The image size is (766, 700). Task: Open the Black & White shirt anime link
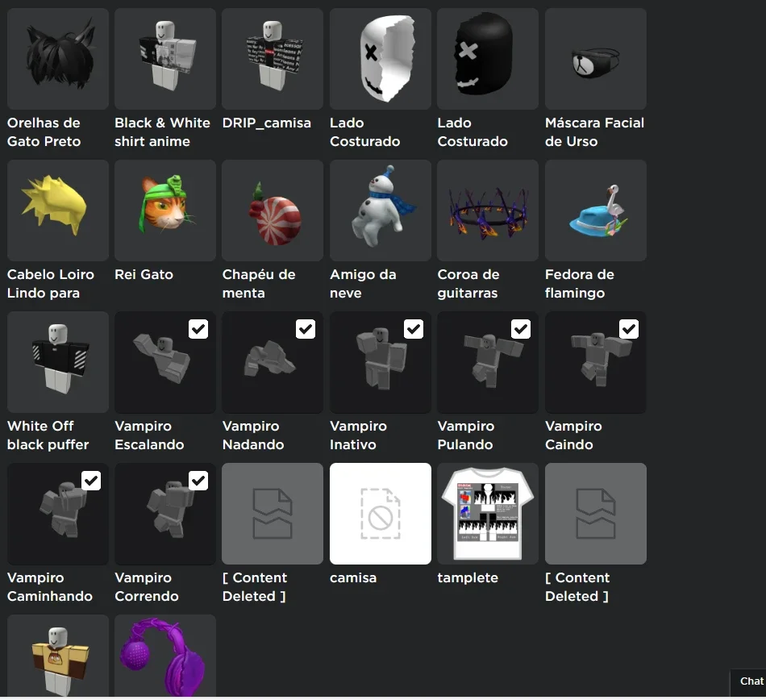(x=162, y=132)
